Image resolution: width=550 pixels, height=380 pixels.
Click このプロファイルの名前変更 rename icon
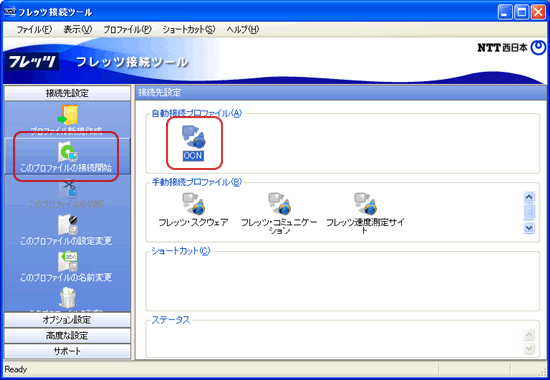coord(67,262)
